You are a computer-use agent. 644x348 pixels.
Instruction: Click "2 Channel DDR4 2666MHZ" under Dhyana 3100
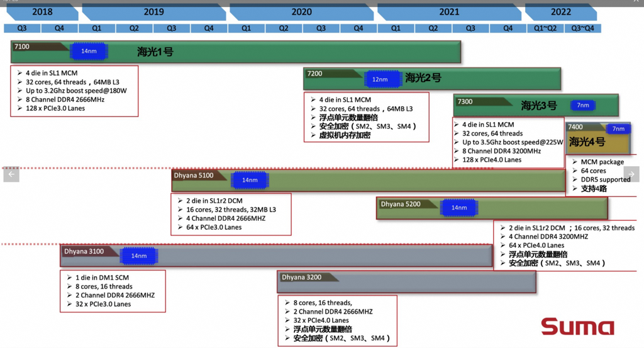coord(115,295)
